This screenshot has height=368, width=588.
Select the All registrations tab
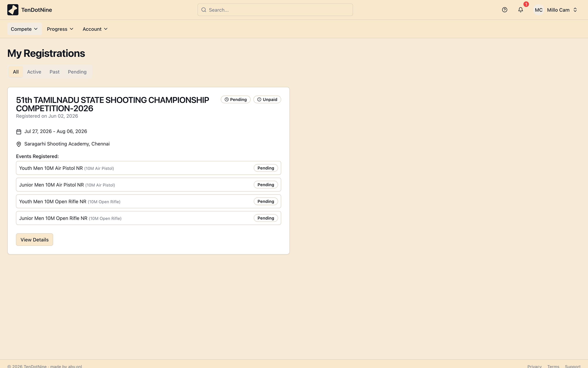[16, 72]
